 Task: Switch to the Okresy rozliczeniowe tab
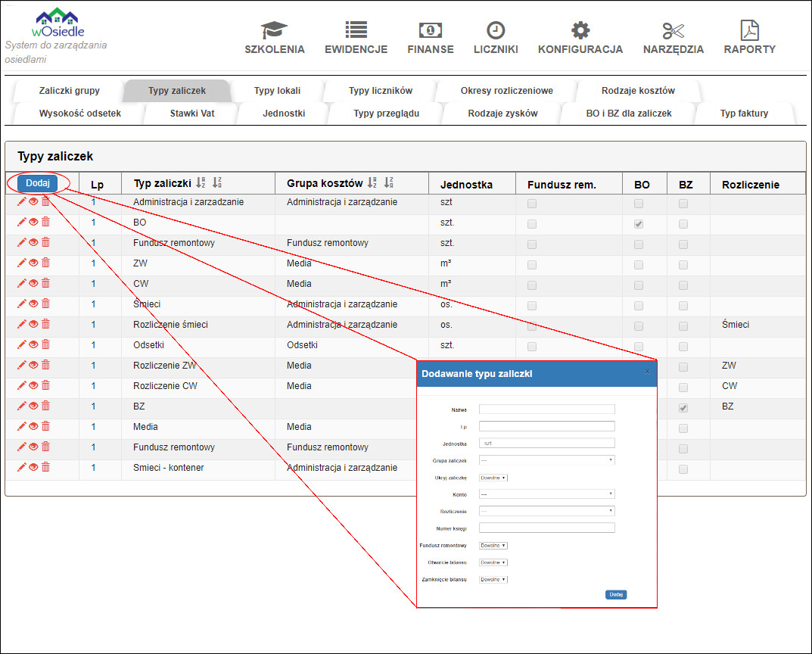pyautogui.click(x=506, y=91)
